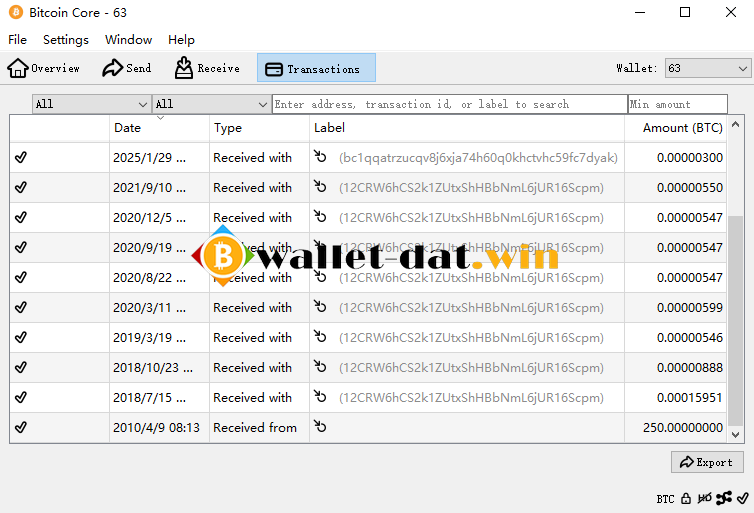The width and height of the screenshot is (754, 513).
Task: Click the wallet encrypted lock icon in status bar
Action: click(x=686, y=499)
